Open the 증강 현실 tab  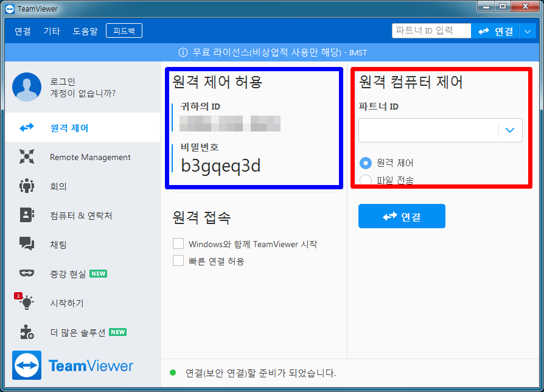coord(83,273)
